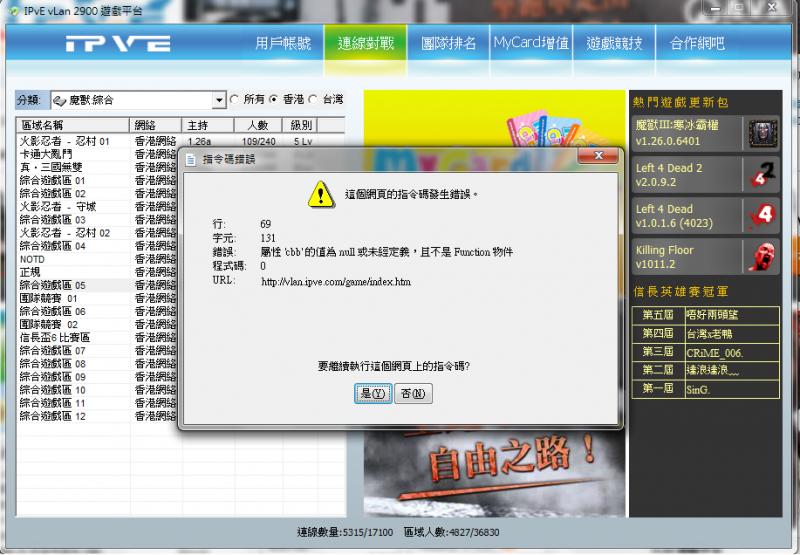
Task: Click the Left 4 Dead v1.0.1.6 icon
Action: (x=763, y=215)
